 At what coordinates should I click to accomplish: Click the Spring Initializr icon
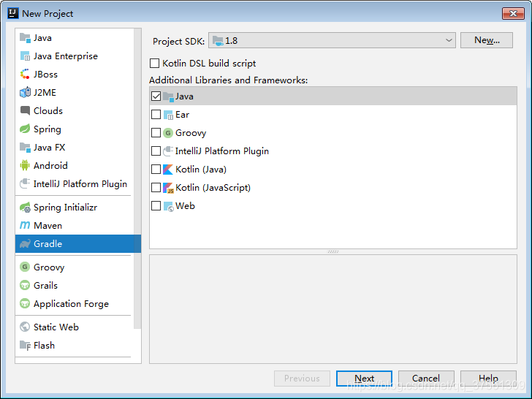click(x=25, y=207)
